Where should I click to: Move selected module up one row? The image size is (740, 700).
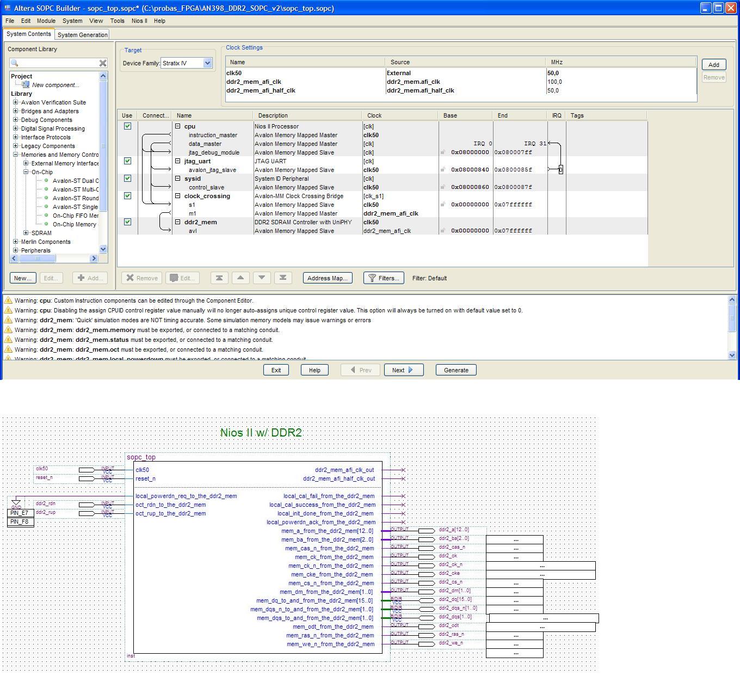click(x=240, y=278)
